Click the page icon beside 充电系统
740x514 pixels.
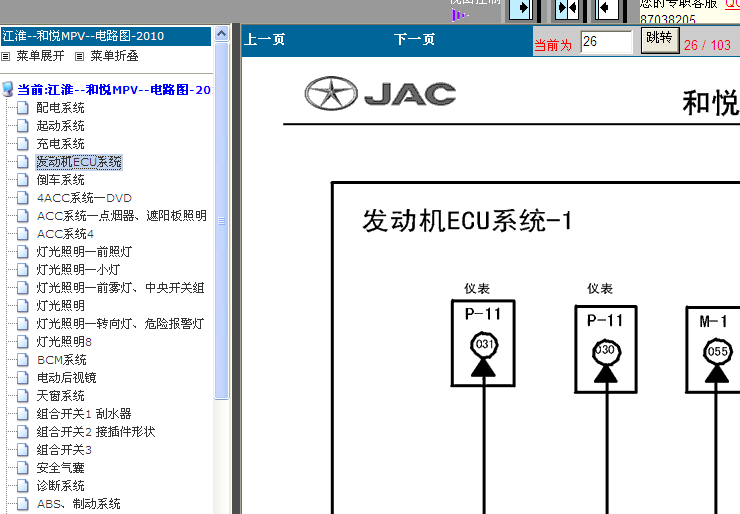pyautogui.click(x=23, y=144)
